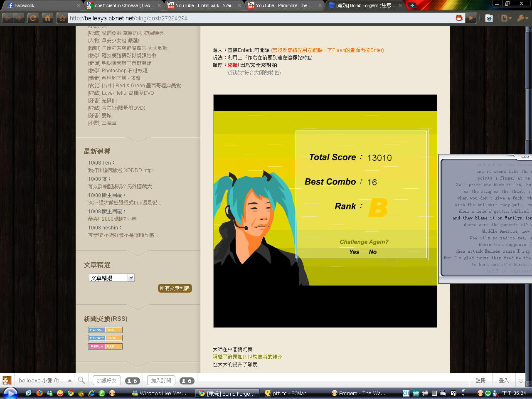Close the Facebook tab
The image size is (532, 399).
click(x=79, y=5)
